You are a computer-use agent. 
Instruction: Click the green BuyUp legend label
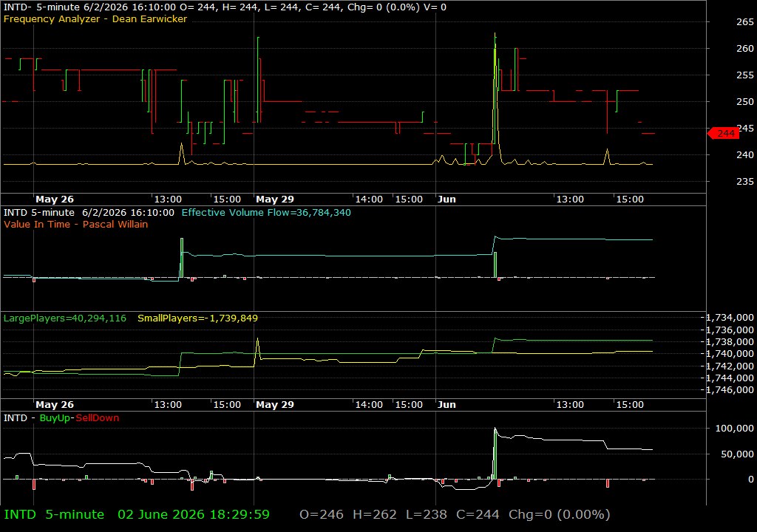pyautogui.click(x=55, y=417)
